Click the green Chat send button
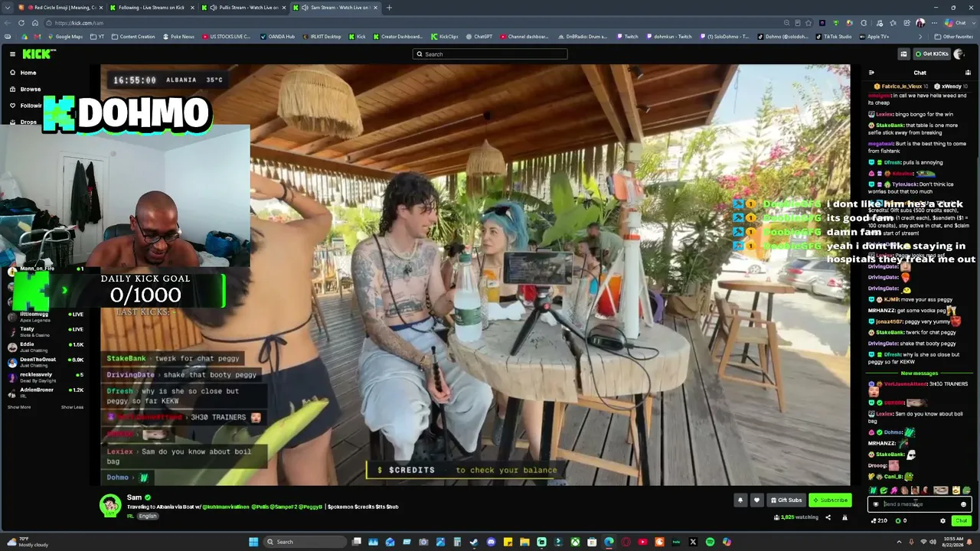Screen dimensions: 980x551 coord(961,520)
